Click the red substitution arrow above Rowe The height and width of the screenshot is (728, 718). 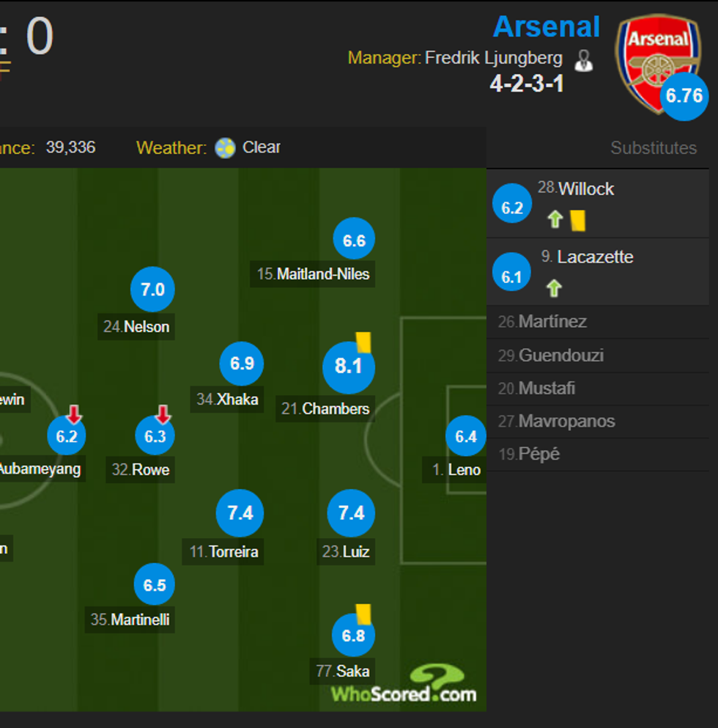(x=163, y=415)
